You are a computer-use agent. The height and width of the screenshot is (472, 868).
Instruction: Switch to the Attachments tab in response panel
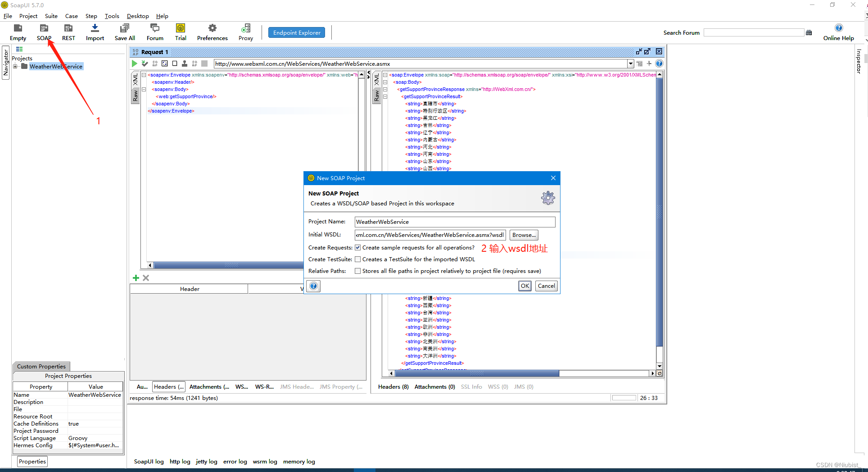coord(434,386)
